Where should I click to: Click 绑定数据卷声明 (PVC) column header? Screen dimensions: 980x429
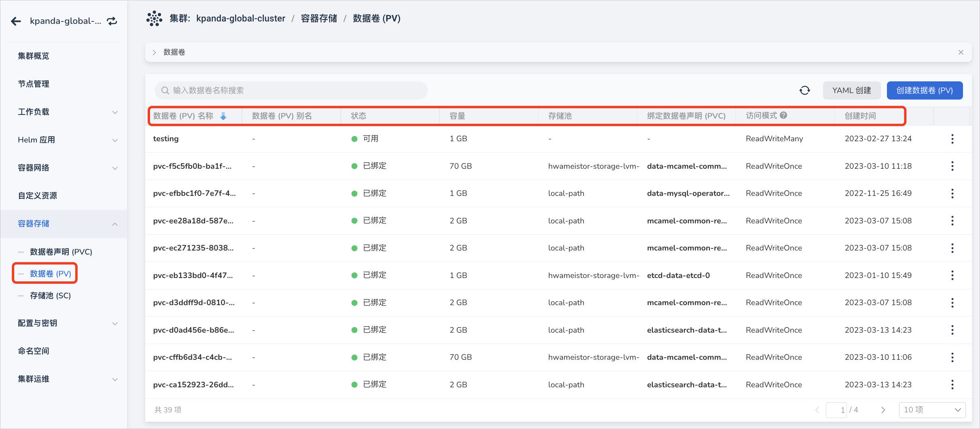coord(686,116)
